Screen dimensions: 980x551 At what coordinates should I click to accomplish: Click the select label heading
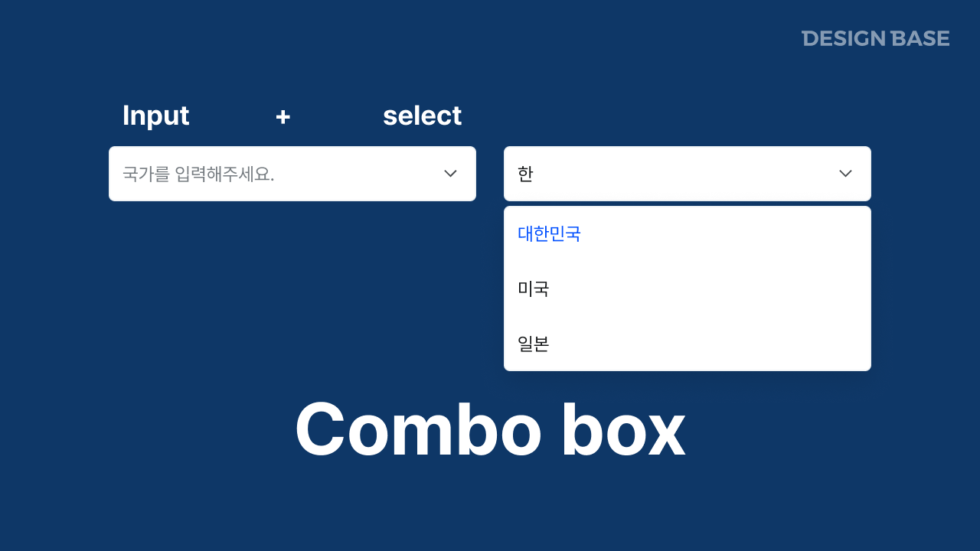pos(422,116)
